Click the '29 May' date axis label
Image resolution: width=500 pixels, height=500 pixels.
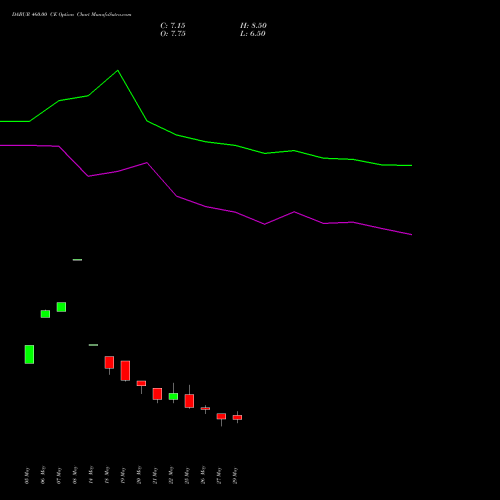pyautogui.click(x=235, y=476)
